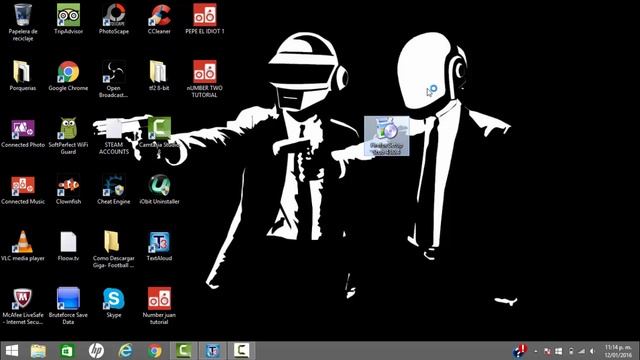Open the Porquerias folder
Screen dimensions: 640x360
[23, 76]
